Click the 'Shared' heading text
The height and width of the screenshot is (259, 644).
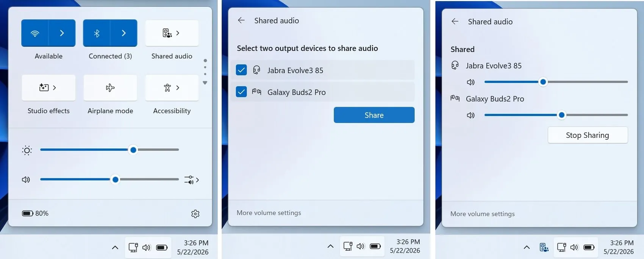(x=463, y=49)
